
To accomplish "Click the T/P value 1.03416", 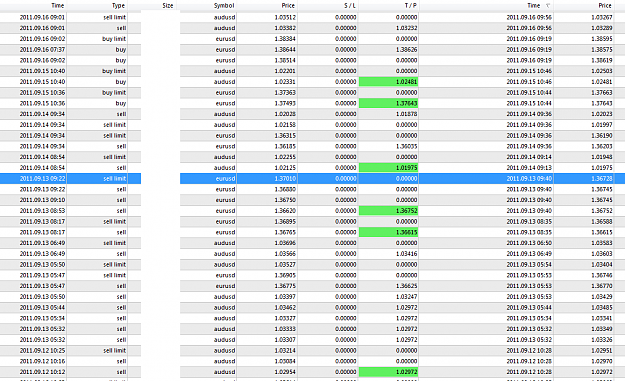I will (x=407, y=254).
